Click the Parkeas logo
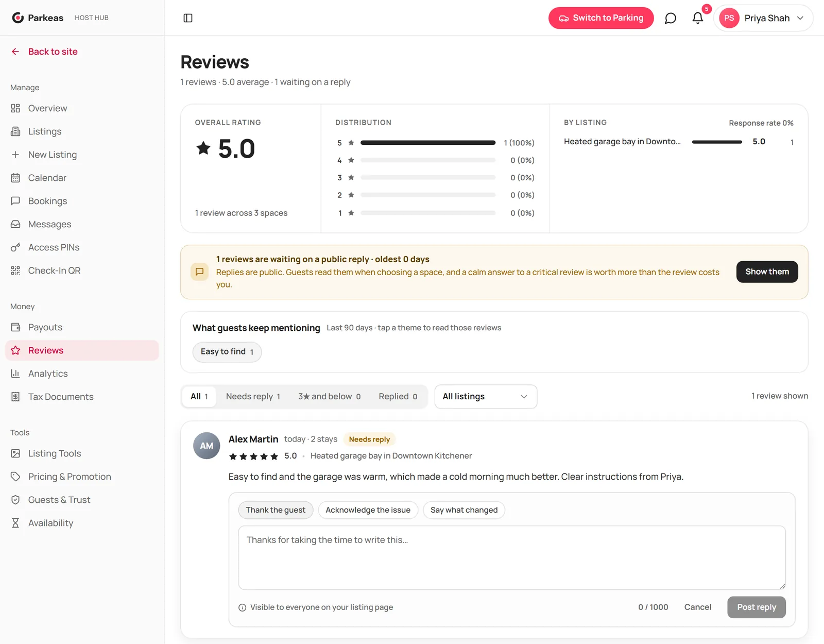The height and width of the screenshot is (644, 824). coord(38,18)
